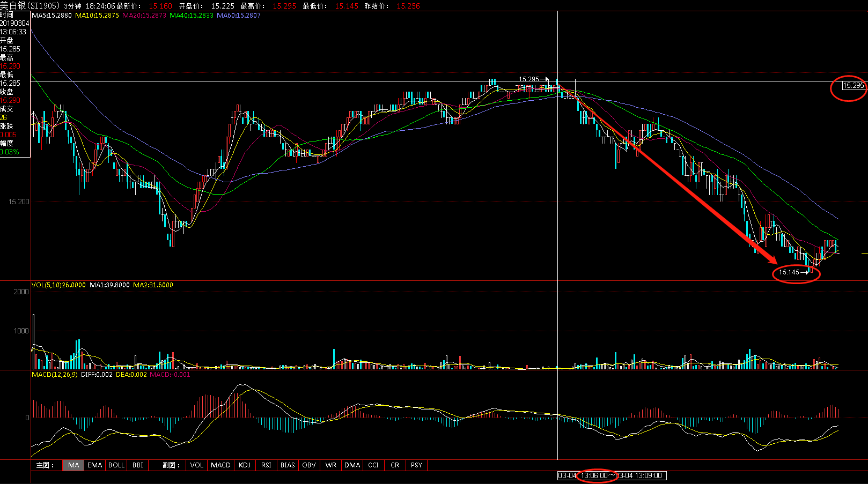
Task: Click the 15.295 crosshair price label
Action: click(x=853, y=86)
